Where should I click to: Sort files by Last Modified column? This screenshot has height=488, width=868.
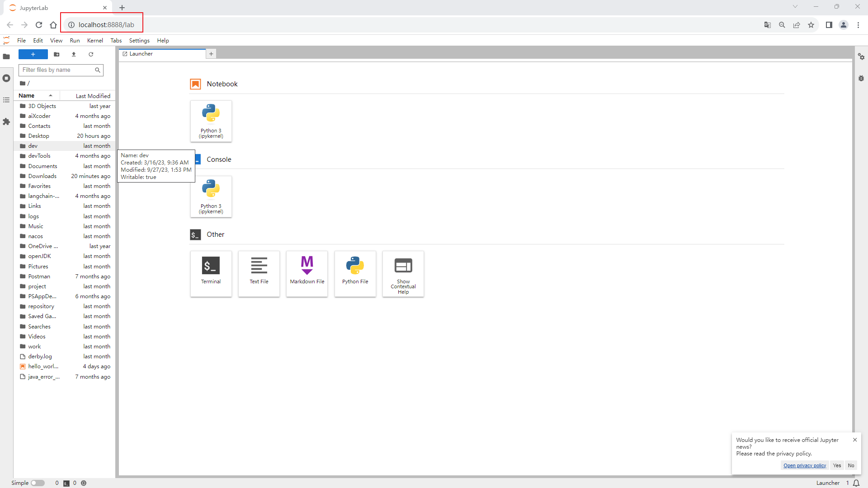[93, 96]
